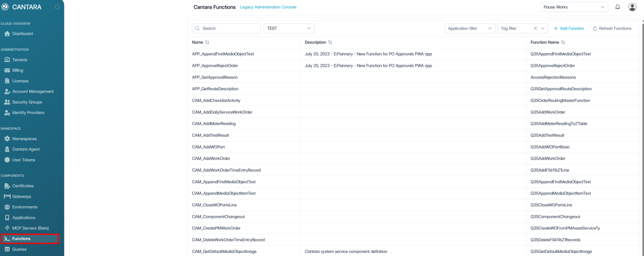644x256 pixels.
Task: Open Licenses in the sidebar
Action: coord(20,81)
